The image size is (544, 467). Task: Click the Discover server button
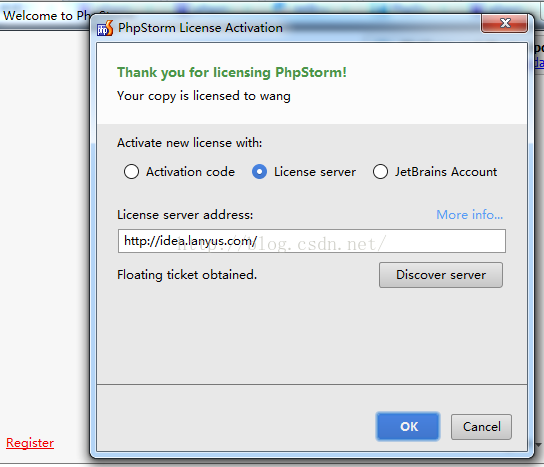441,275
